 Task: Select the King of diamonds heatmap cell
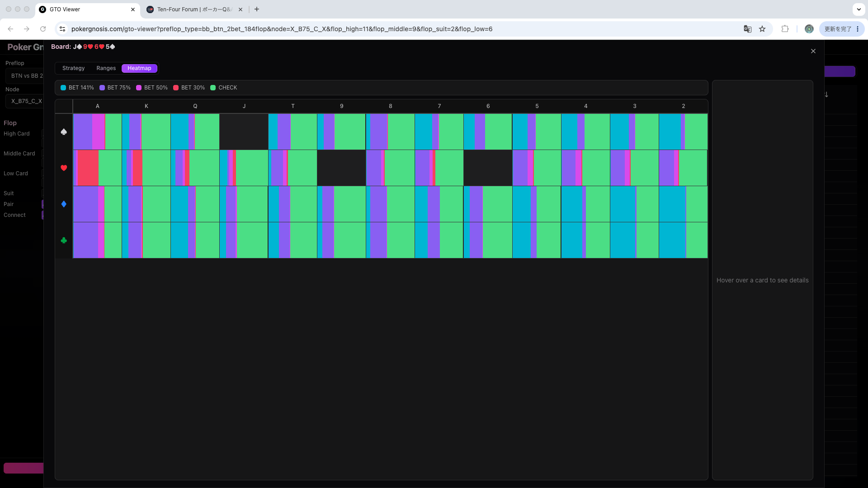[x=146, y=204]
